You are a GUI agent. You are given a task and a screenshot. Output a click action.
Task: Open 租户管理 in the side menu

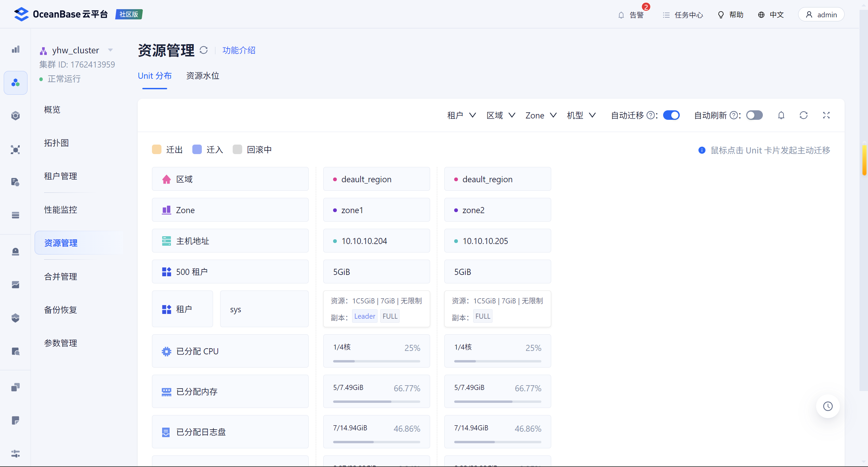coord(61,176)
